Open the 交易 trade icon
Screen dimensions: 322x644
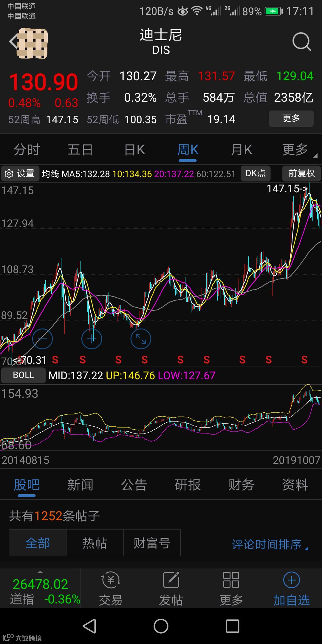pyautogui.click(x=111, y=589)
